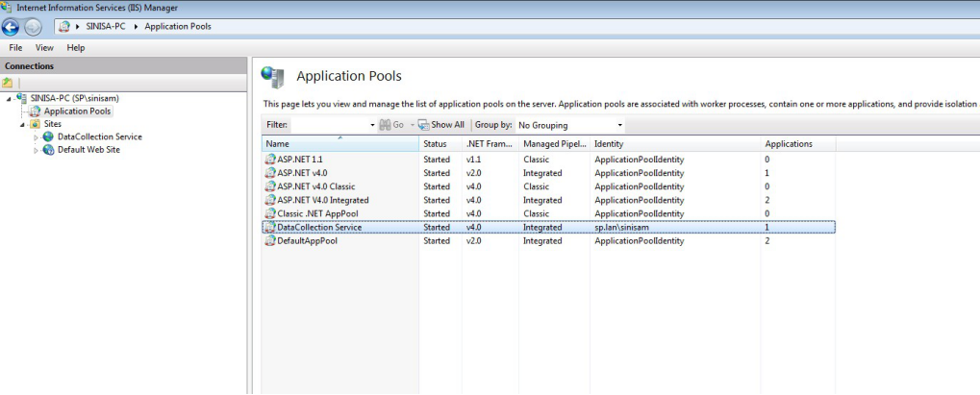Screen dimensions: 980x395
Task: Click v1.1 framework cell of ASP.NET 1.1
Action: click(474, 160)
